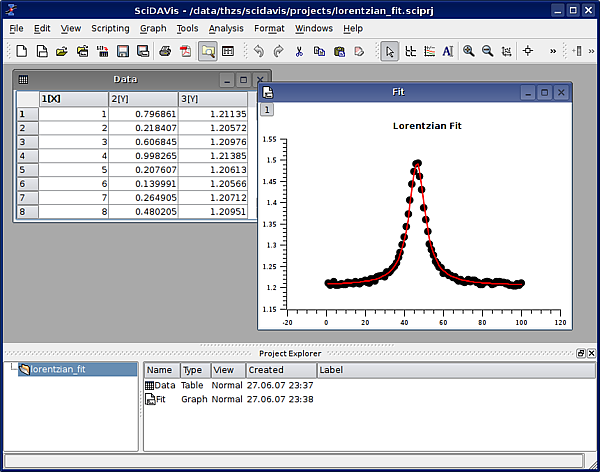Click the Zoom Out magnifier icon

(x=487, y=51)
